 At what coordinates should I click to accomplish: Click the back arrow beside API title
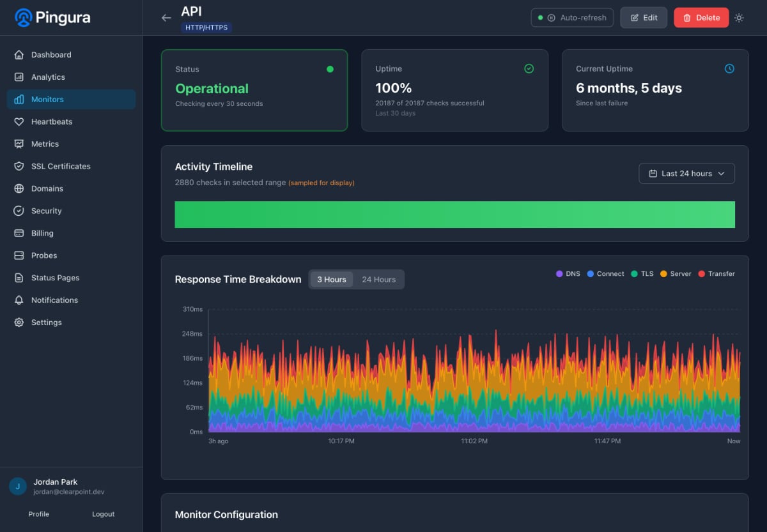166,17
